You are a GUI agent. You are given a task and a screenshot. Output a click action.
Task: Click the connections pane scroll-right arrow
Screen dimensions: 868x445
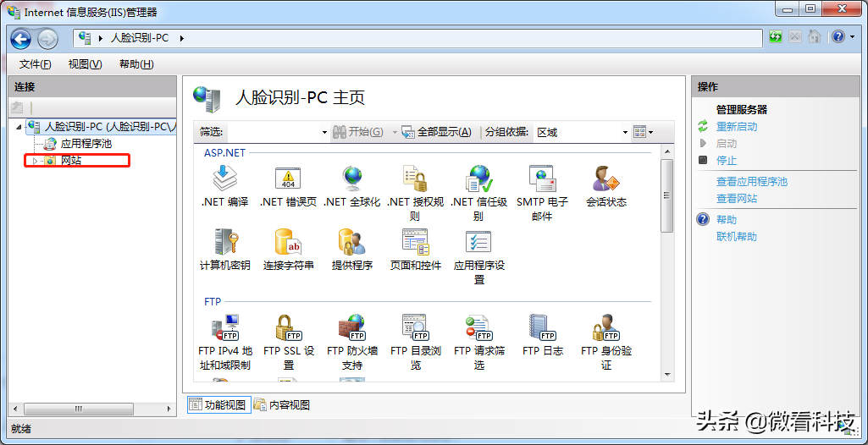click(169, 409)
